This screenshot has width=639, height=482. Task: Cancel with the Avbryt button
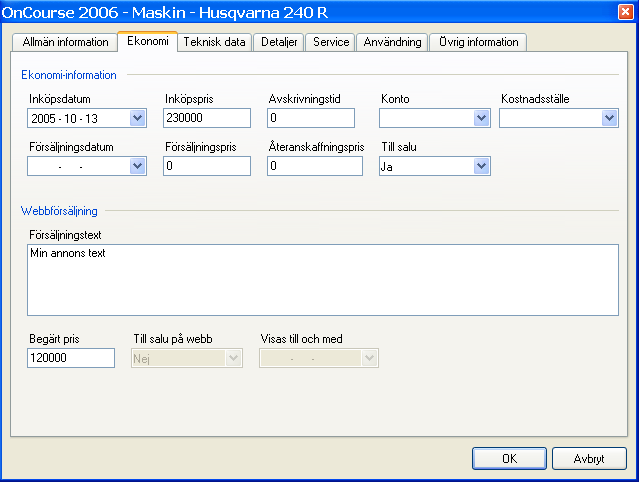(x=589, y=458)
